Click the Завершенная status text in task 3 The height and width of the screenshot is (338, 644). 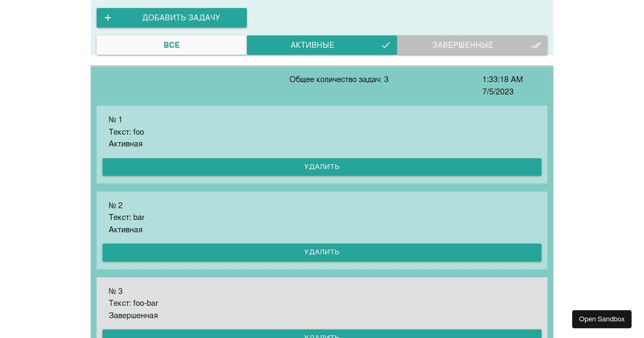(x=133, y=315)
